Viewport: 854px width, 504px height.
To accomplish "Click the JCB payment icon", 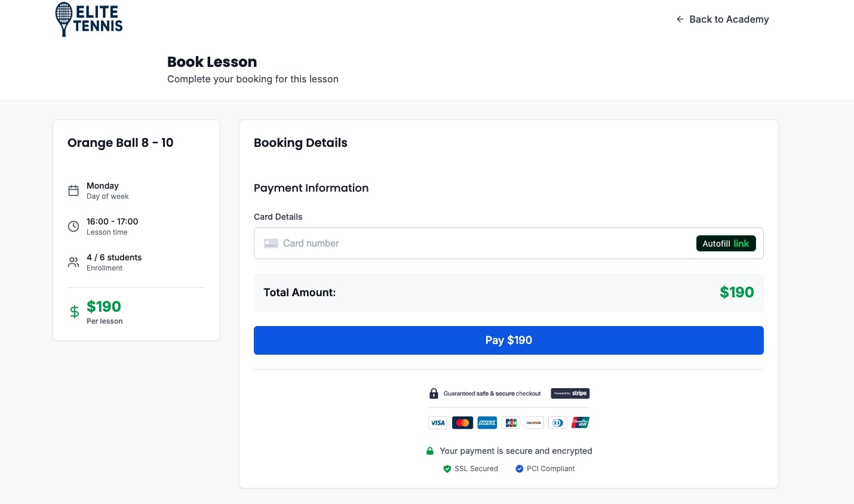I will [x=511, y=422].
